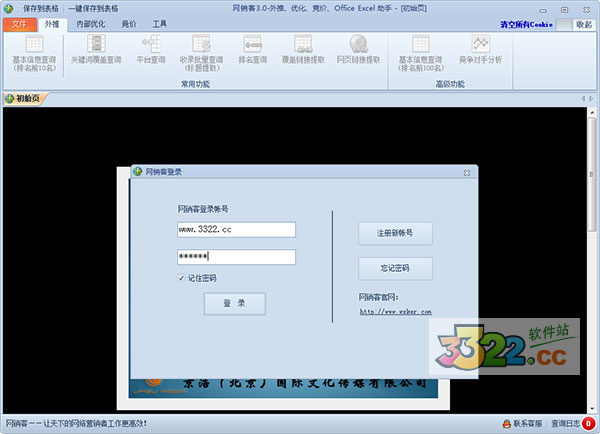Open 网页链接提取 tool

[x=359, y=49]
